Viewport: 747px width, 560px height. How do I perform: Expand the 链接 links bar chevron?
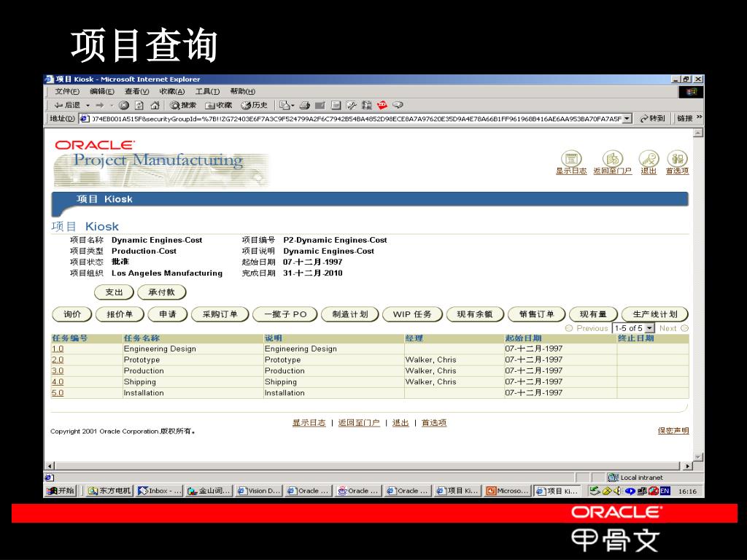699,117
